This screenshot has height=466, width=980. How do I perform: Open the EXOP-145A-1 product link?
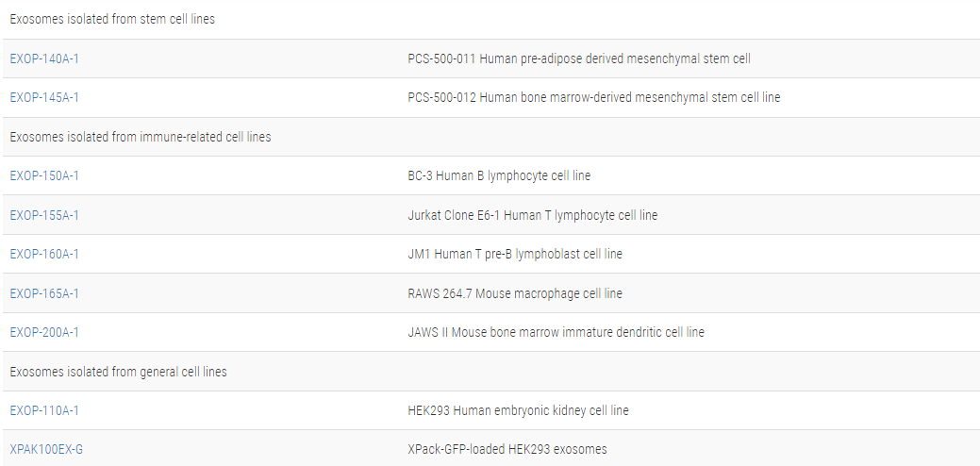click(44, 97)
